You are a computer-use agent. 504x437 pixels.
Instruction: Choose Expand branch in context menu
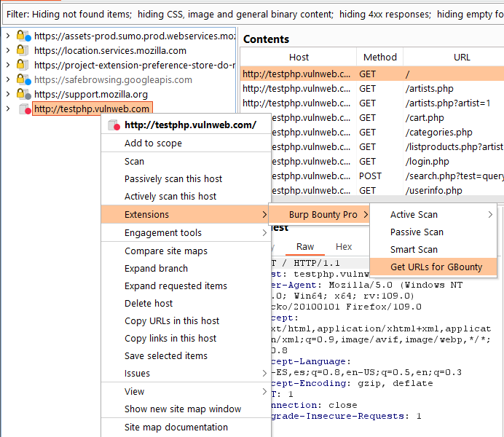coord(186,268)
